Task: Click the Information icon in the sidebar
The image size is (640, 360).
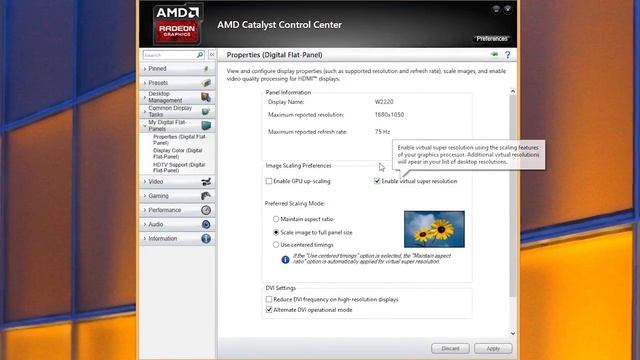Action: coord(206,238)
